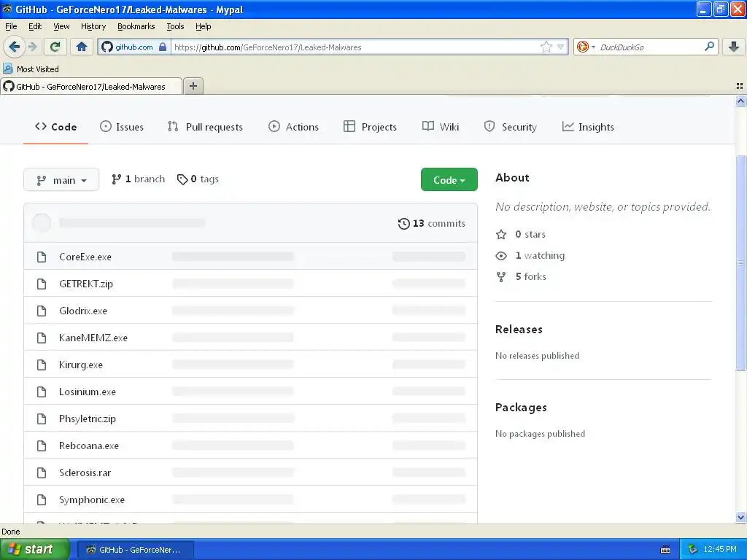Viewport: 747px width, 560px height.
Task: Select the GitHub Mypal taskbar button
Action: pos(135,550)
